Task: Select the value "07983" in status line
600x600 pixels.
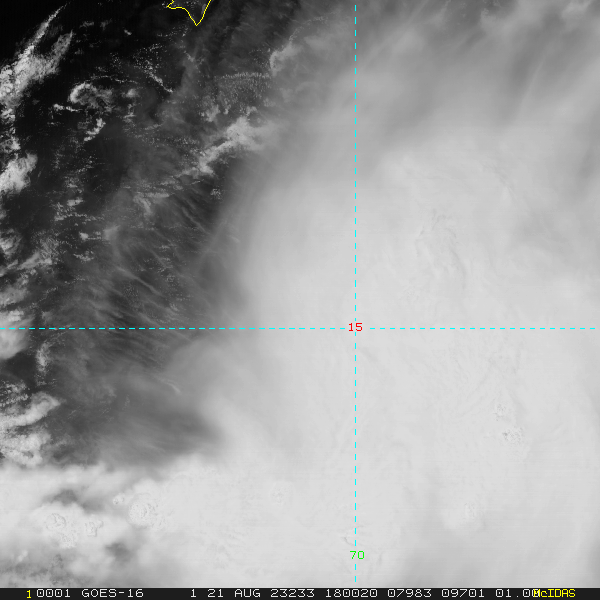Action: pyautogui.click(x=409, y=593)
